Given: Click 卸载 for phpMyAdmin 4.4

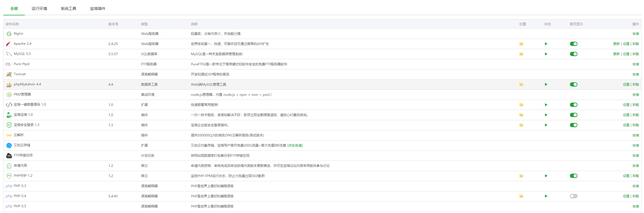Looking at the screenshot, I should click(636, 85).
